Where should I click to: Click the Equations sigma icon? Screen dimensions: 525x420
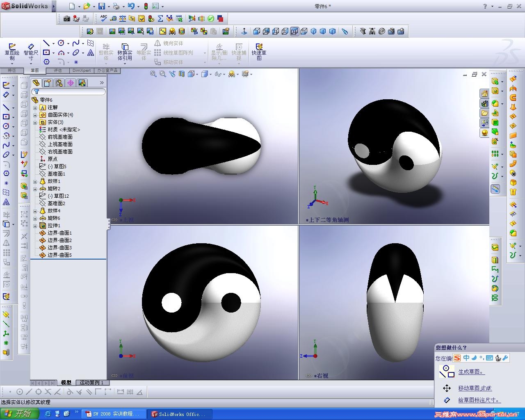[160, 18]
